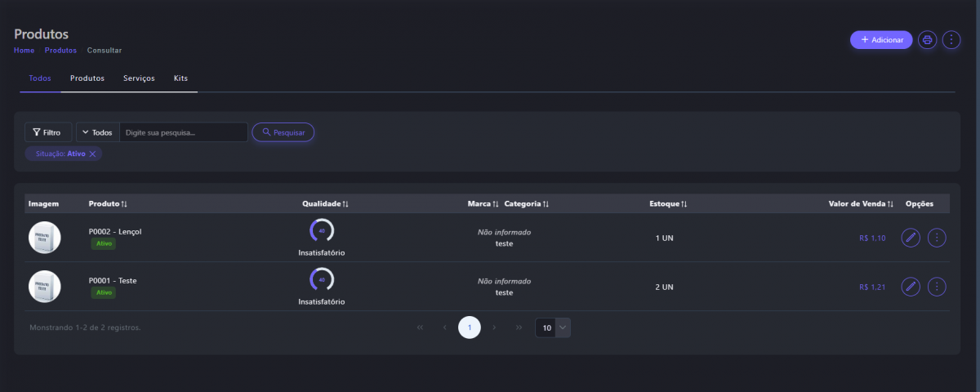Open more options for P0002 - Lençol
This screenshot has width=980, height=392.
(938, 238)
